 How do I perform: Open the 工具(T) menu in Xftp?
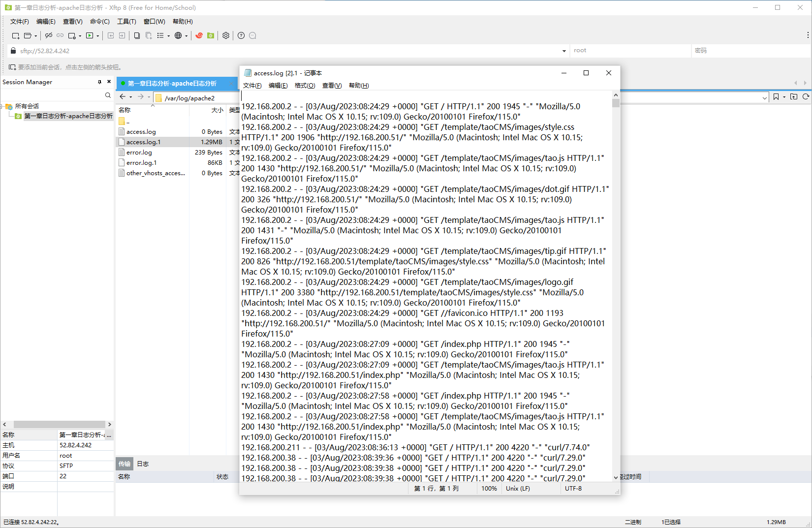click(126, 22)
